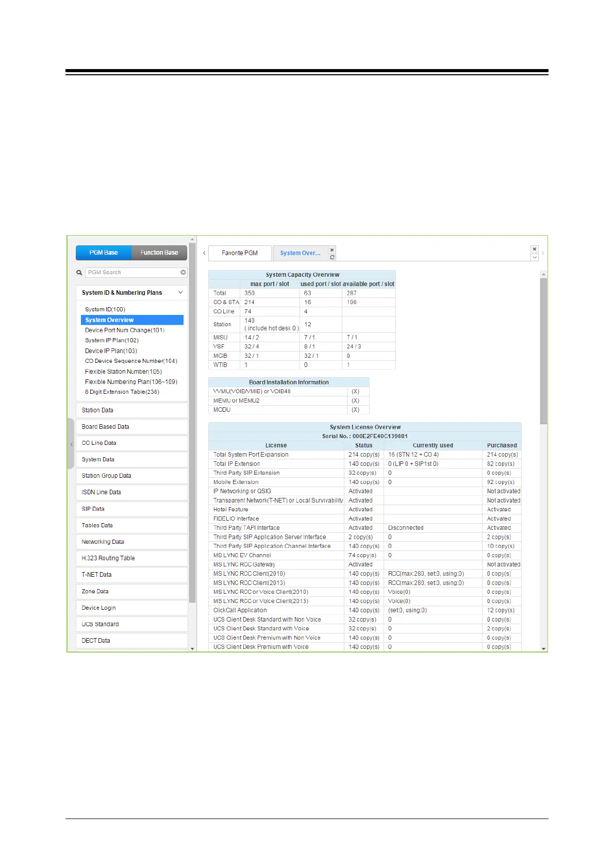Switch to Function Base mode

(x=159, y=253)
